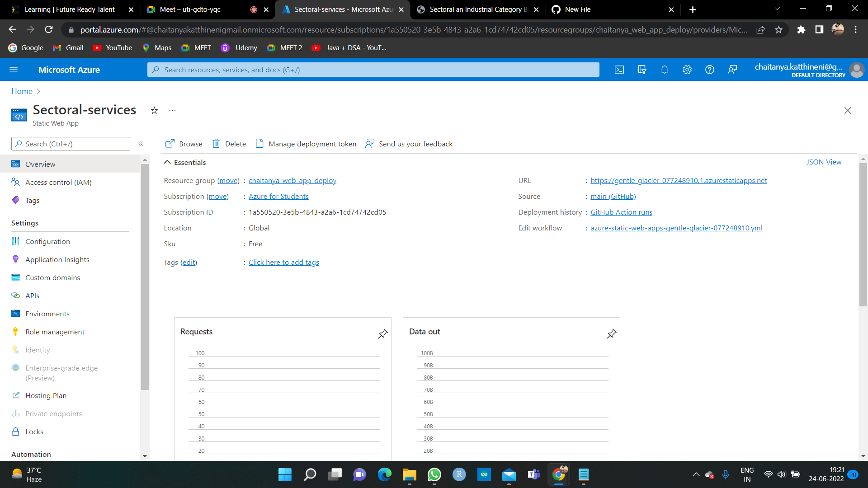Screen dimensions: 868x488
Task: Open Directories and subscriptions filter icon
Action: [642, 70]
